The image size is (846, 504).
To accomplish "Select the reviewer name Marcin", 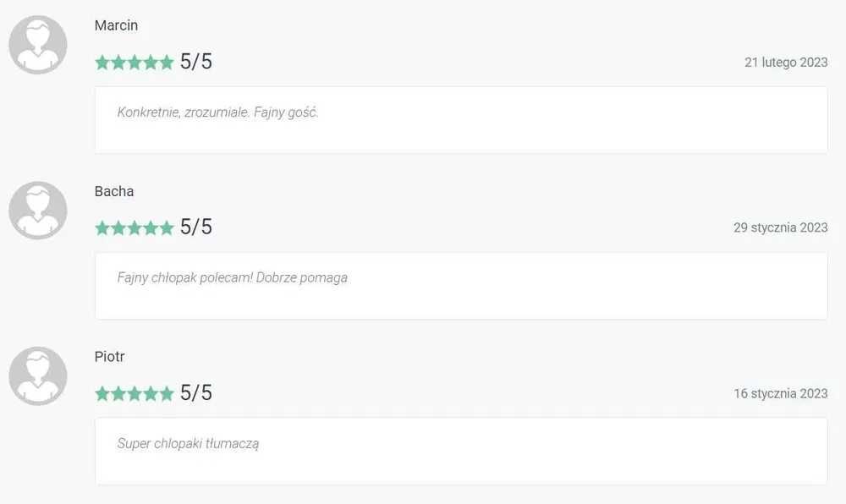I will coord(116,25).
